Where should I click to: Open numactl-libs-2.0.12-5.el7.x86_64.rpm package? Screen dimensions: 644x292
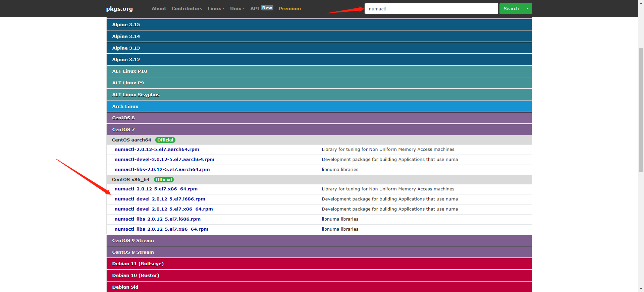point(161,229)
